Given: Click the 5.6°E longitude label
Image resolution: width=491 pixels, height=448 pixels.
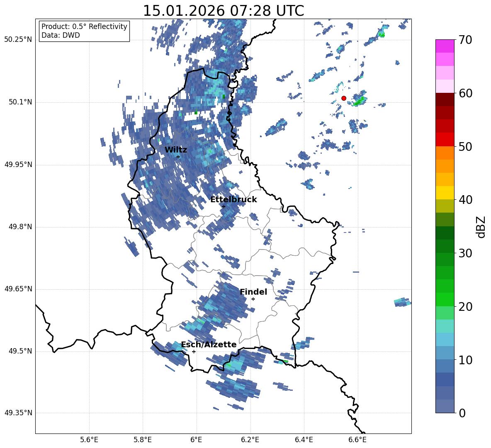Looking at the screenshot, I should pos(89,440).
